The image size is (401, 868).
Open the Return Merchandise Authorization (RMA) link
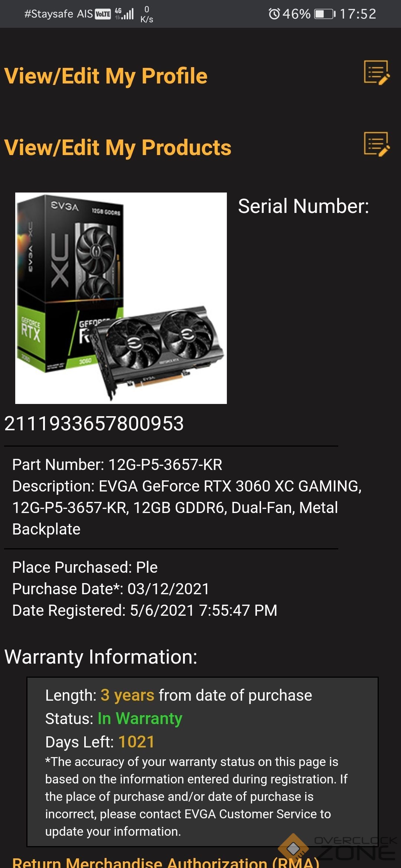coord(166,861)
